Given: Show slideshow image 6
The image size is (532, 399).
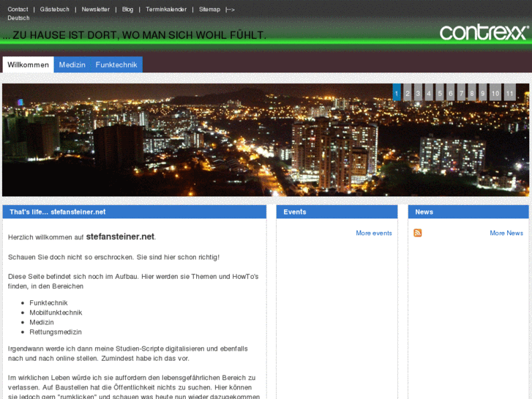Looking at the screenshot, I should point(451,92).
